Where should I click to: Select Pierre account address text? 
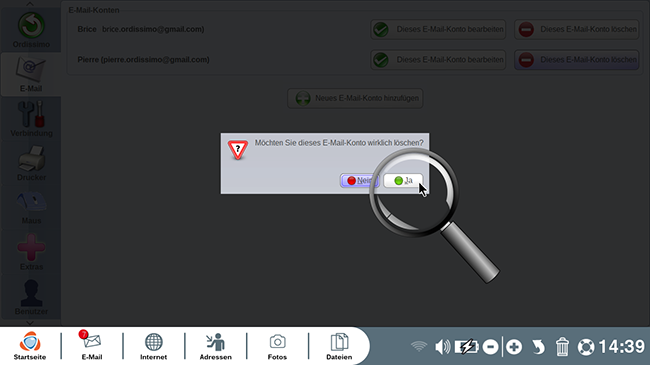(155, 59)
